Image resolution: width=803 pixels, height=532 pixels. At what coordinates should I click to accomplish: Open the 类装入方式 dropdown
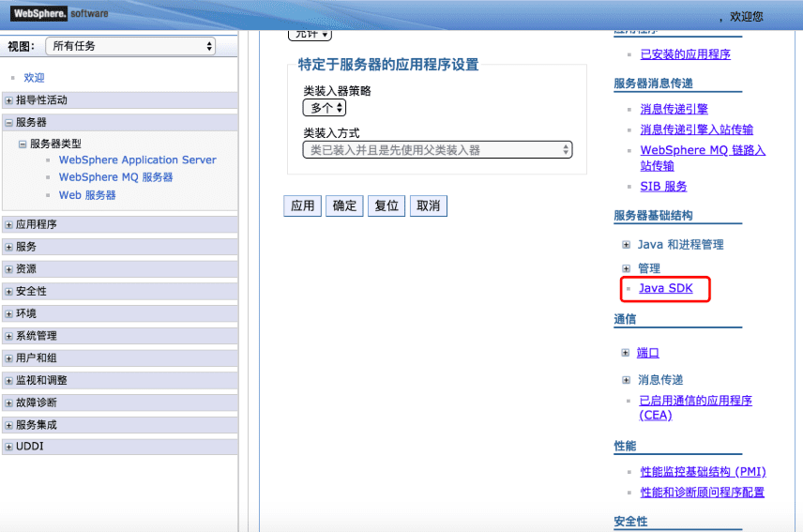(x=437, y=150)
